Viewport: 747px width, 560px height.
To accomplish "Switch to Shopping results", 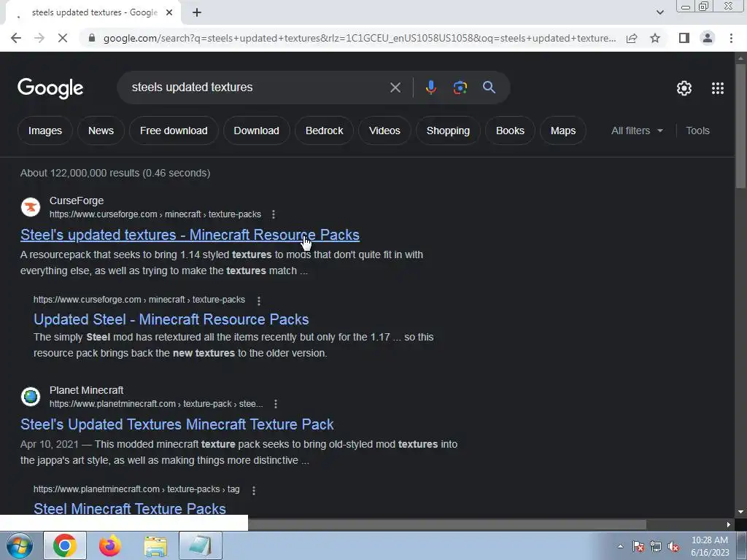I will coord(448,131).
